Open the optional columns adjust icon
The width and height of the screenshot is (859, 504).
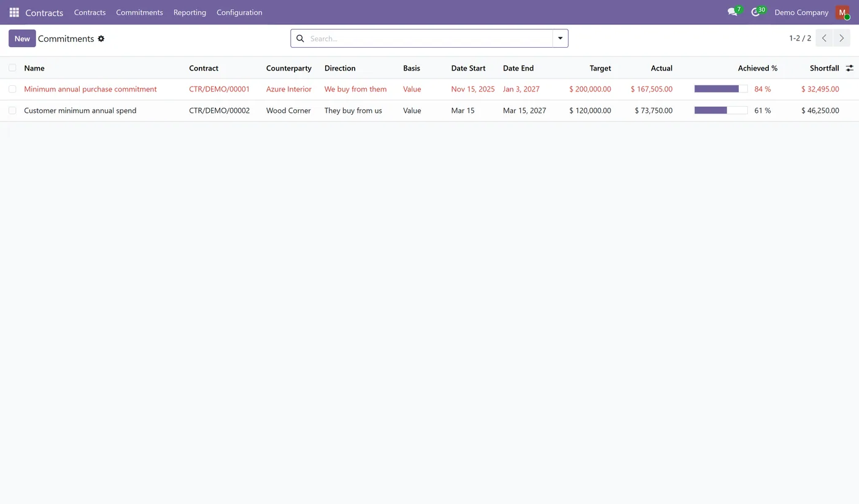pos(850,68)
